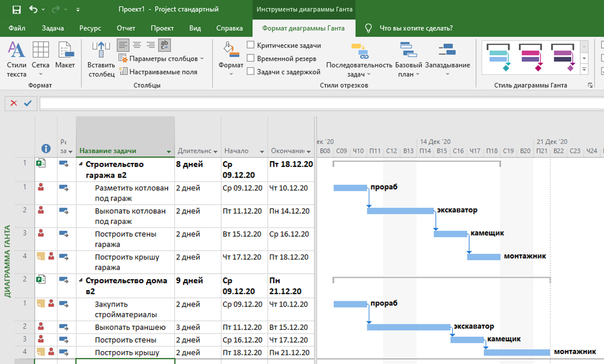Open the Формат диаграммы Ганта tab
The image size is (604, 364).
[x=303, y=28]
